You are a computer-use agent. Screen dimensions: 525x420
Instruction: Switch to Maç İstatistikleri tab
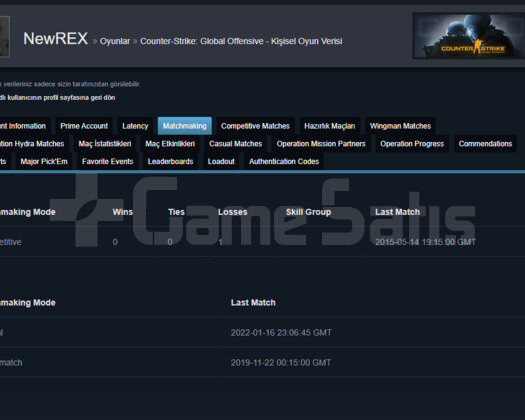pos(105,144)
